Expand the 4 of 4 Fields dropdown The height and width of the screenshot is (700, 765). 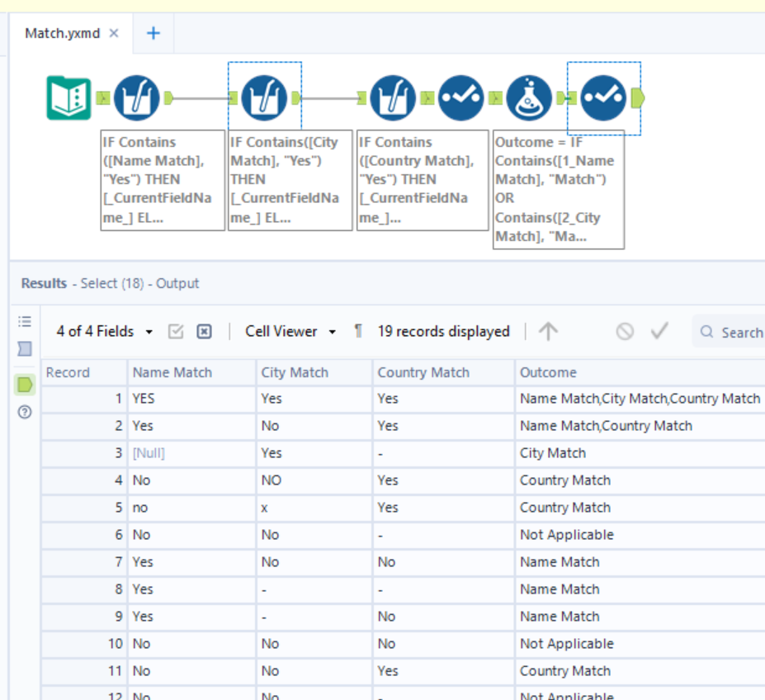(105, 332)
